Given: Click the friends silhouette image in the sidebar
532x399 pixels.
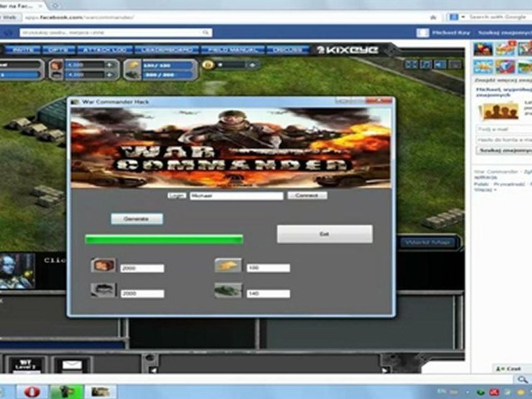Looking at the screenshot, I should point(499,111).
